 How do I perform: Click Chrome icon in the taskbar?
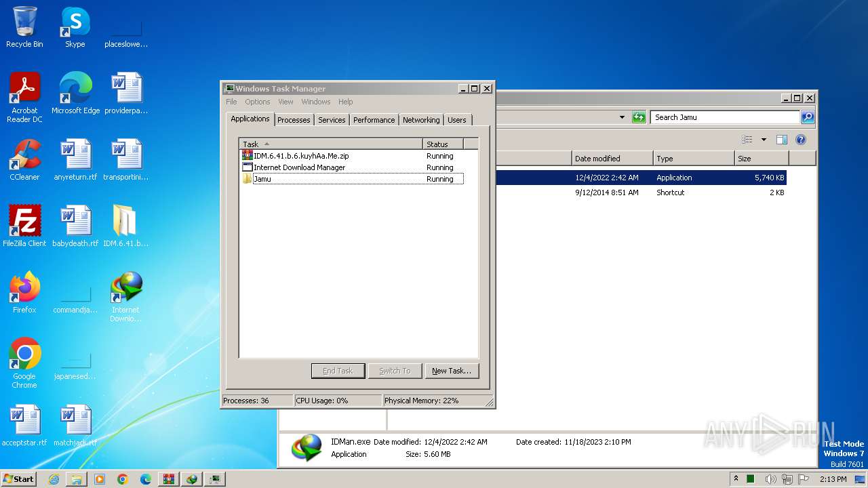point(123,479)
